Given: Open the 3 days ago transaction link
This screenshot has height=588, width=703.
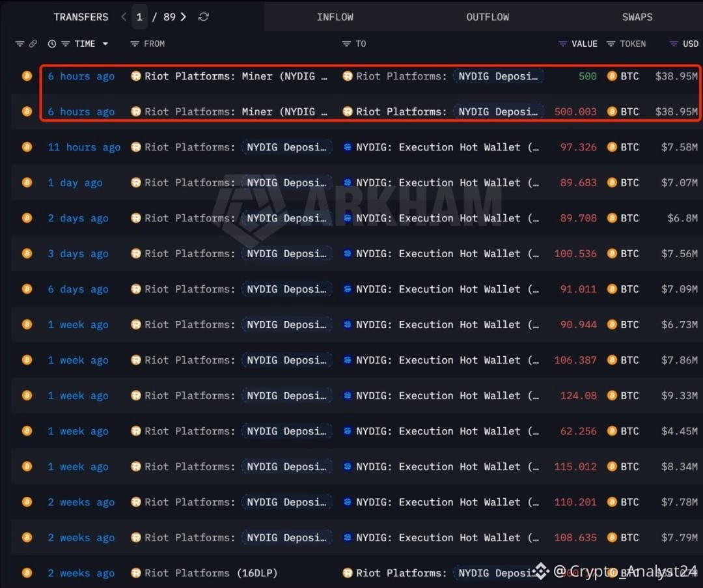Looking at the screenshot, I should [78, 254].
